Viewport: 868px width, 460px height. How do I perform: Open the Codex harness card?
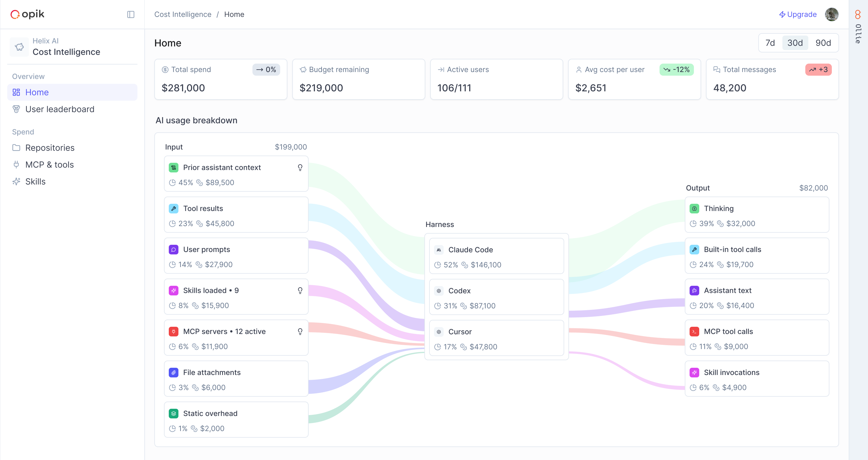tap(496, 297)
